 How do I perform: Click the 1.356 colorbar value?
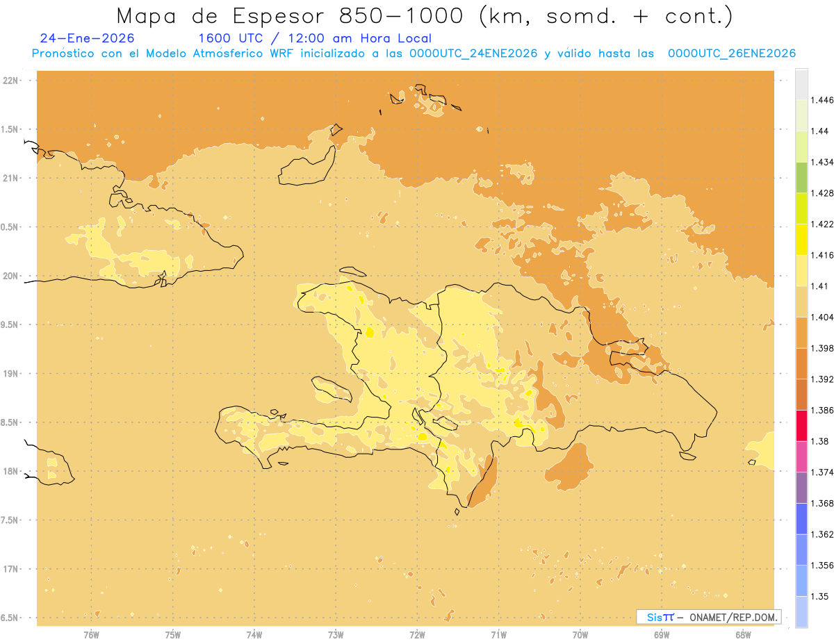click(x=822, y=565)
